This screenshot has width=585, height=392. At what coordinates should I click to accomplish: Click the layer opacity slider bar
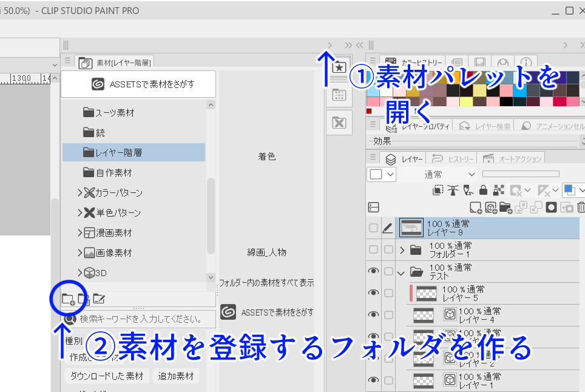point(521,174)
